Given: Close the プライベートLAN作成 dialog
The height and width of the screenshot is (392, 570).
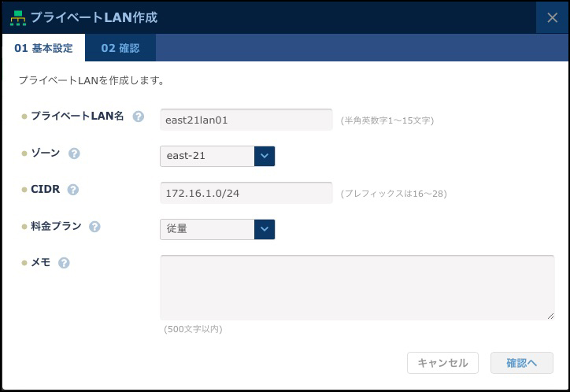Looking at the screenshot, I should pos(552,17).
